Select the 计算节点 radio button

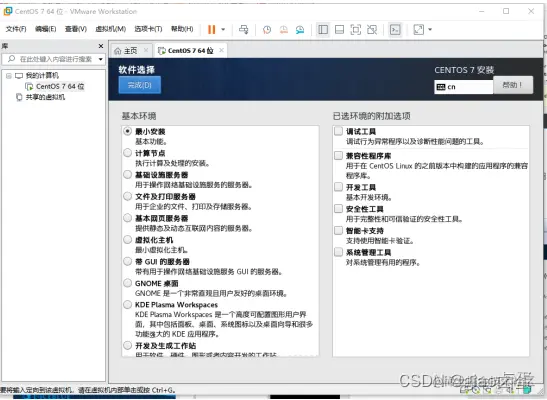click(x=128, y=153)
